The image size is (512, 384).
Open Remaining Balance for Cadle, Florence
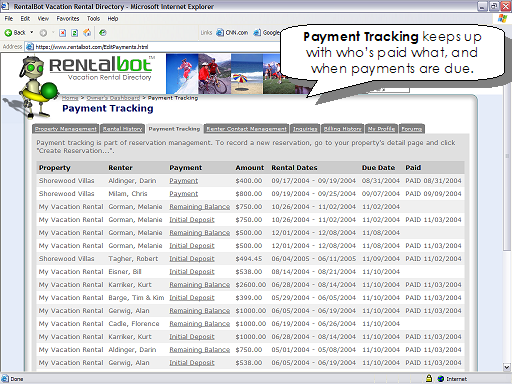point(200,324)
